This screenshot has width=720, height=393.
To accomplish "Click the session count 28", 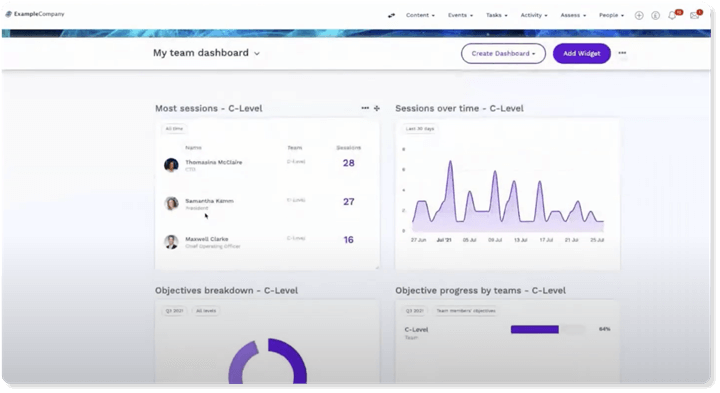I will pos(349,163).
